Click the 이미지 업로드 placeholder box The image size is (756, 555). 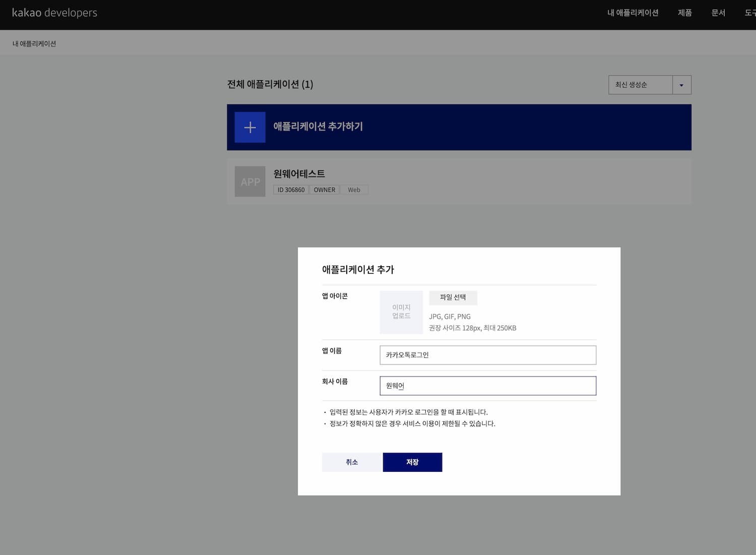(401, 312)
